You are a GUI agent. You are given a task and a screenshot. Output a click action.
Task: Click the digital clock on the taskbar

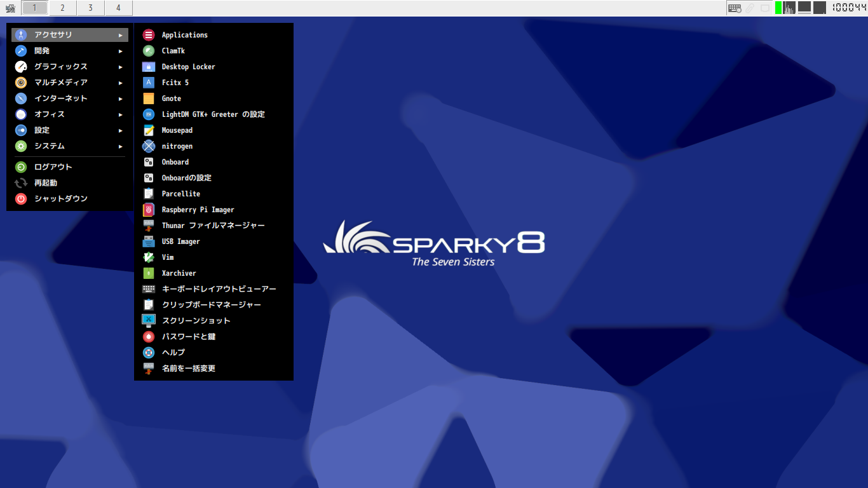point(849,8)
